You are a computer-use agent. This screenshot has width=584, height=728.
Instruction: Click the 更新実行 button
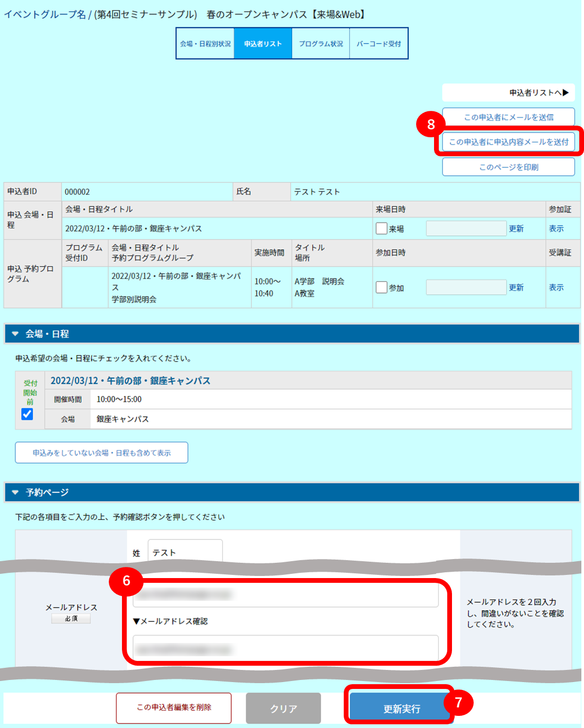tap(401, 708)
